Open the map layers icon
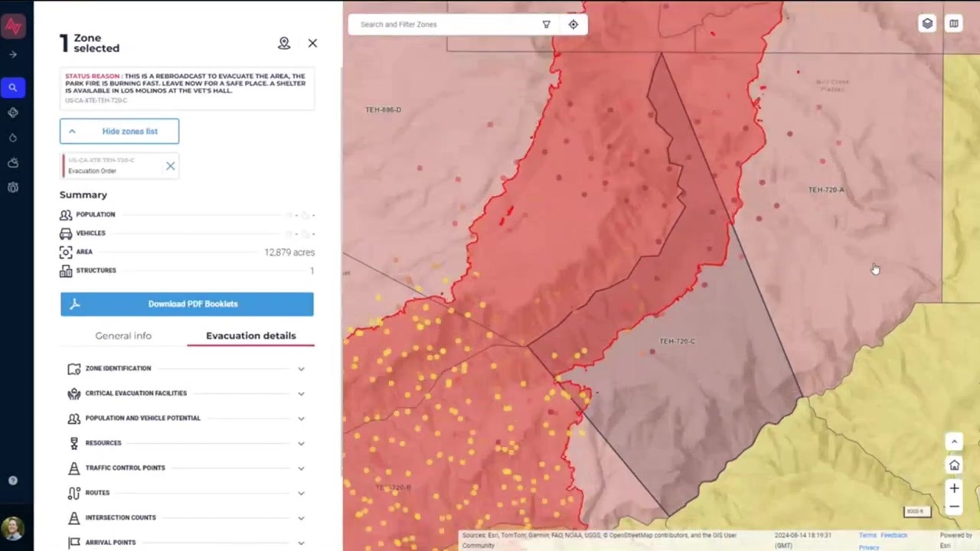Screen dimensions: 980x551 pyautogui.click(x=927, y=24)
